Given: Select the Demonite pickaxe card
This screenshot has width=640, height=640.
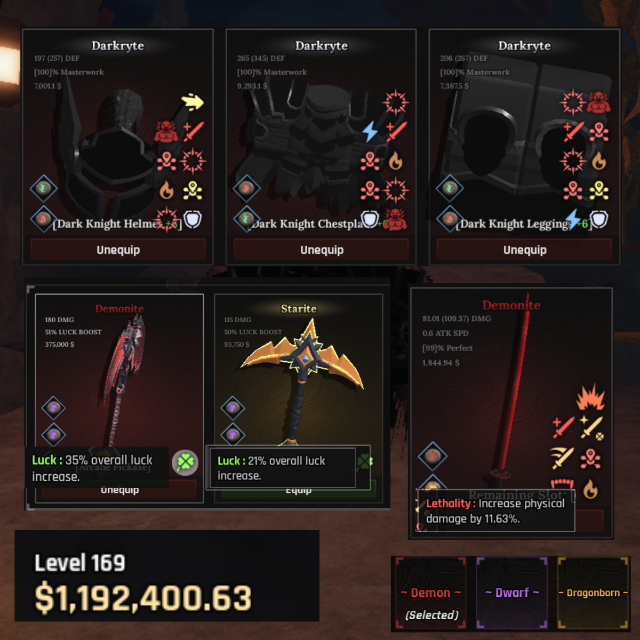Looking at the screenshot, I should 119,398.
